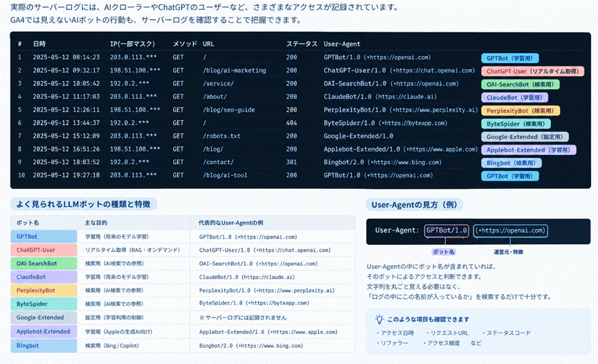
Task: Click the /contact/ URL cell
Action: coord(218,162)
